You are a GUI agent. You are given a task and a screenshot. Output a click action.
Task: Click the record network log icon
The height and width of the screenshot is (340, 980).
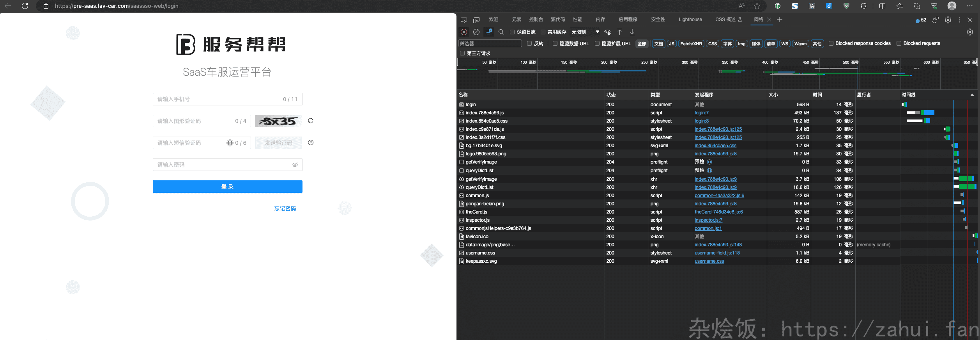tap(463, 32)
